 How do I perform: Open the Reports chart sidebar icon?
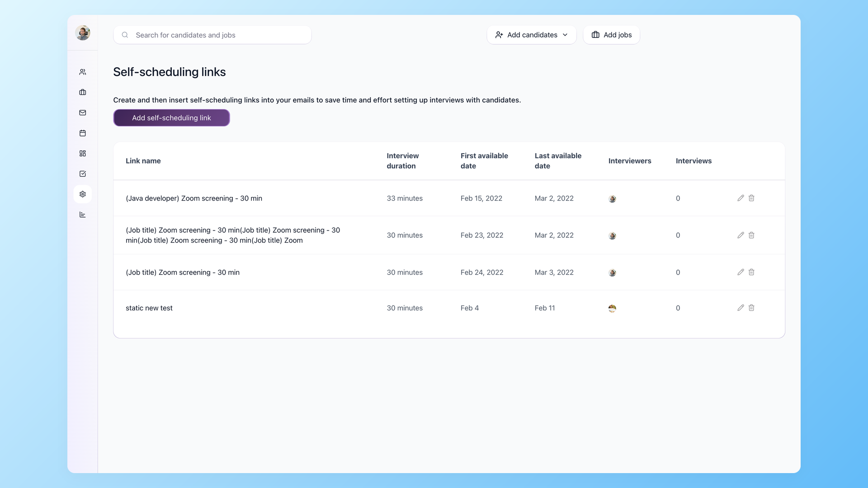[83, 215]
